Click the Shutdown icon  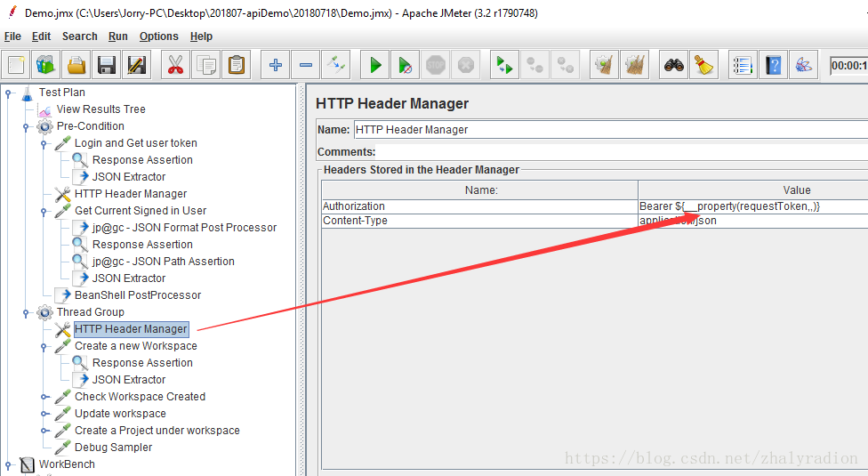point(466,65)
